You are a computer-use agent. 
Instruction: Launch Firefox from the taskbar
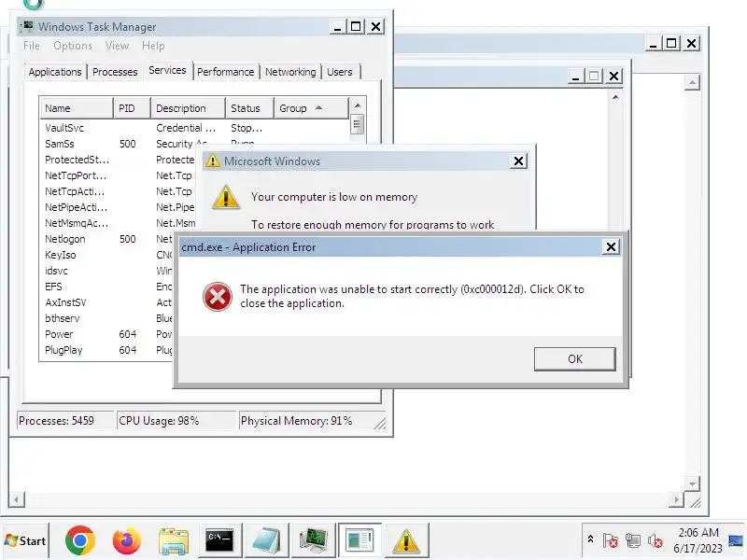[x=126, y=540]
